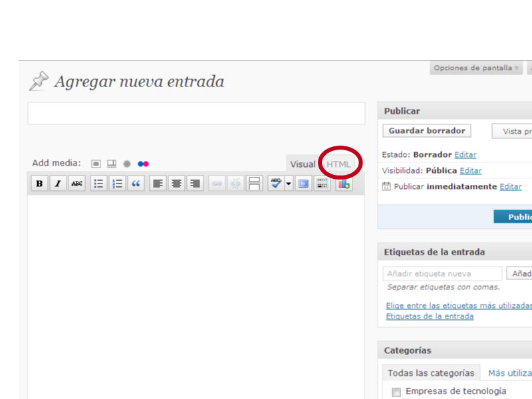Select the Todas las categorías tab
532x399 pixels.
coord(431,373)
